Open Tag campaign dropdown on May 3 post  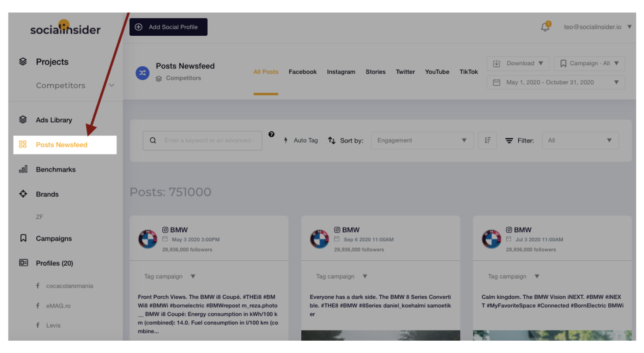click(169, 276)
